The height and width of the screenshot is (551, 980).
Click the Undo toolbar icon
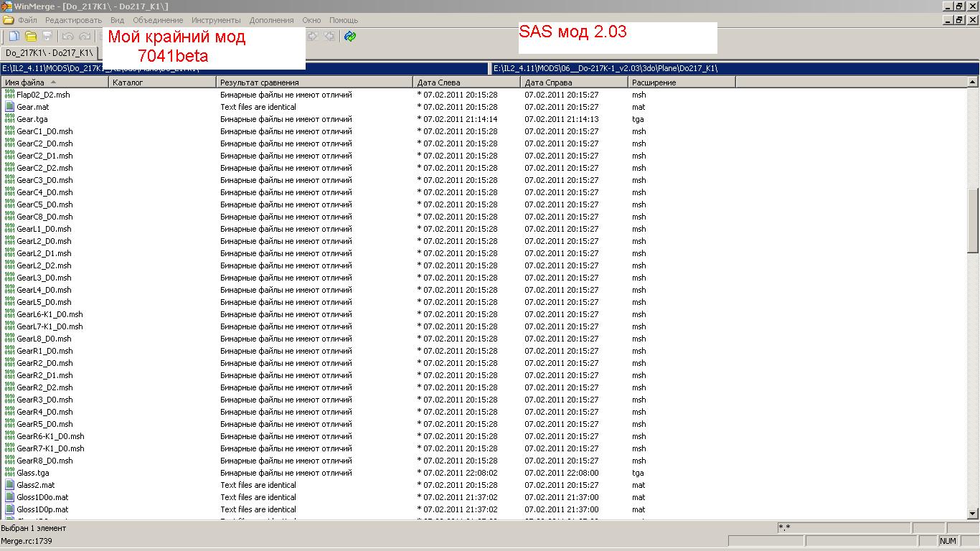68,37
